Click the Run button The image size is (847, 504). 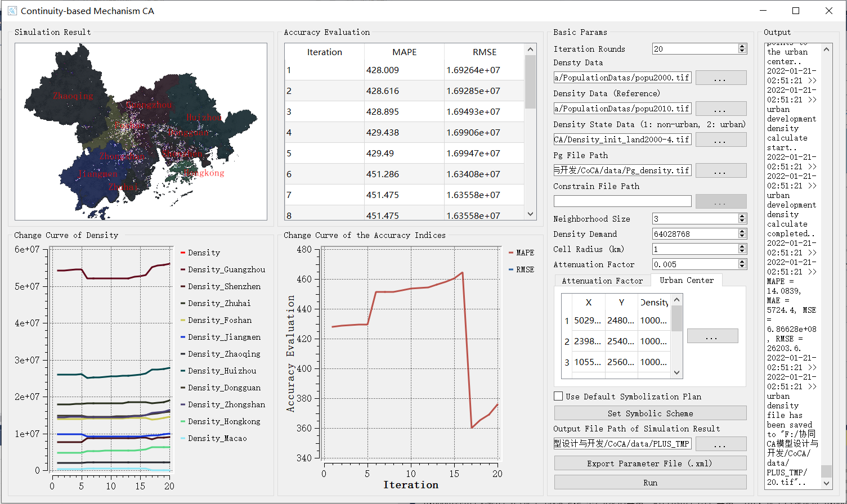pos(650,483)
